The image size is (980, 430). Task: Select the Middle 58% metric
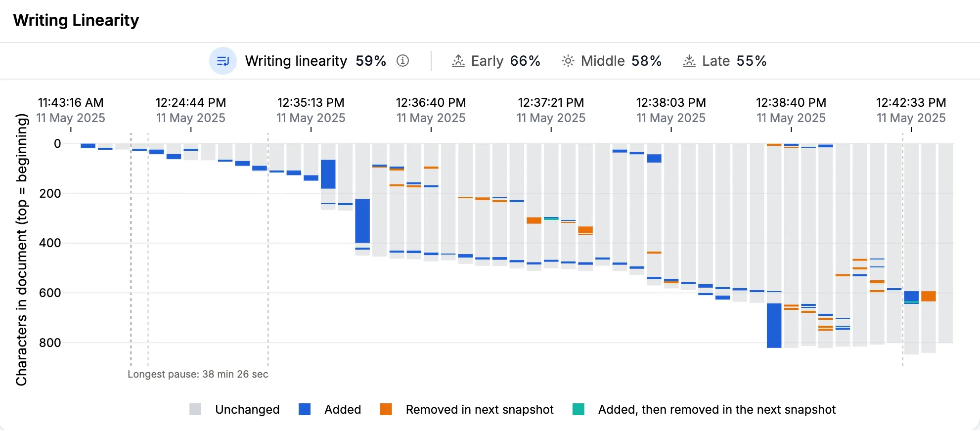[612, 61]
